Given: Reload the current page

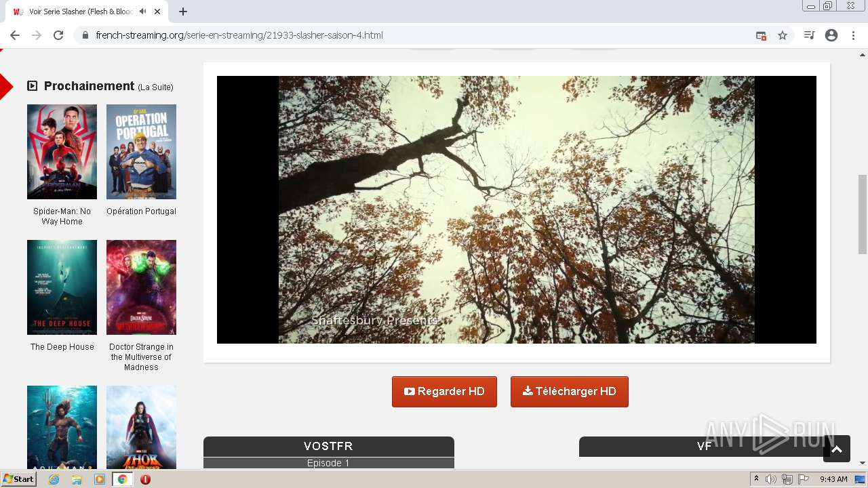Looking at the screenshot, I should point(58,35).
